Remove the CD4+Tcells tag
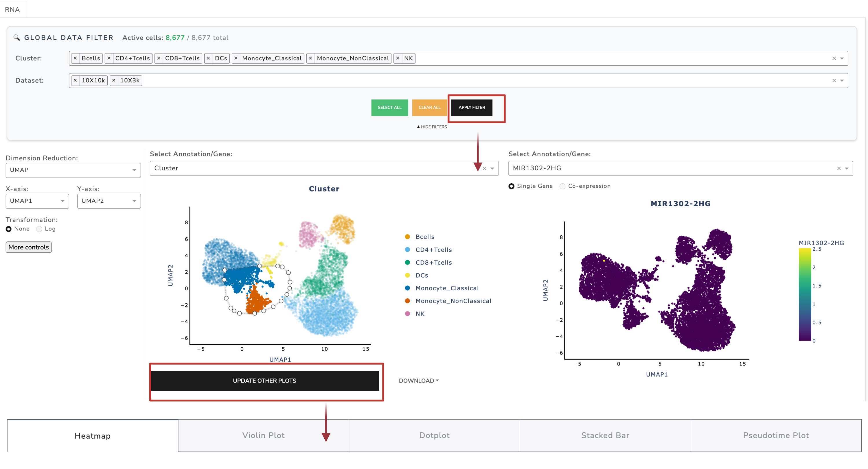Viewport: 868px width, 469px height. (x=108, y=58)
